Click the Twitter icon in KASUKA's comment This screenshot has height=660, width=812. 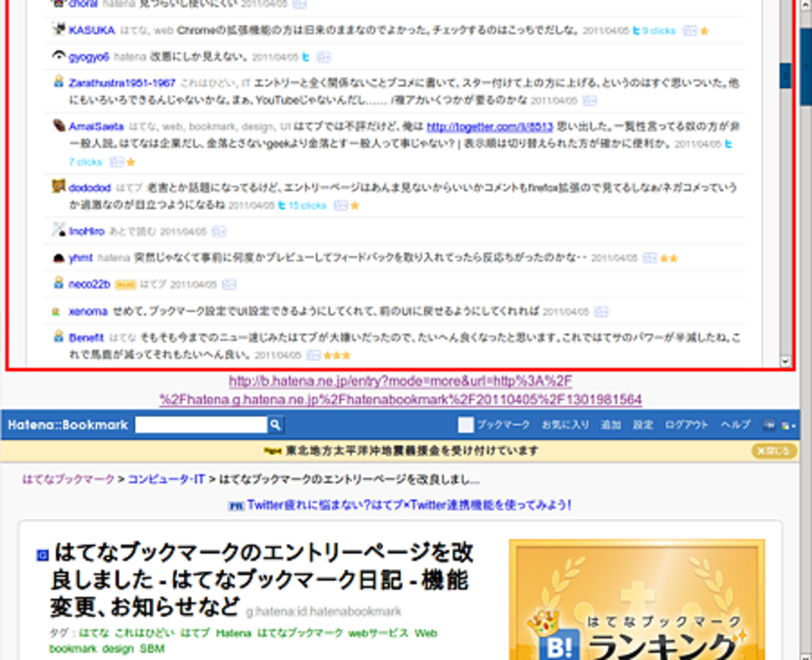coord(636,31)
